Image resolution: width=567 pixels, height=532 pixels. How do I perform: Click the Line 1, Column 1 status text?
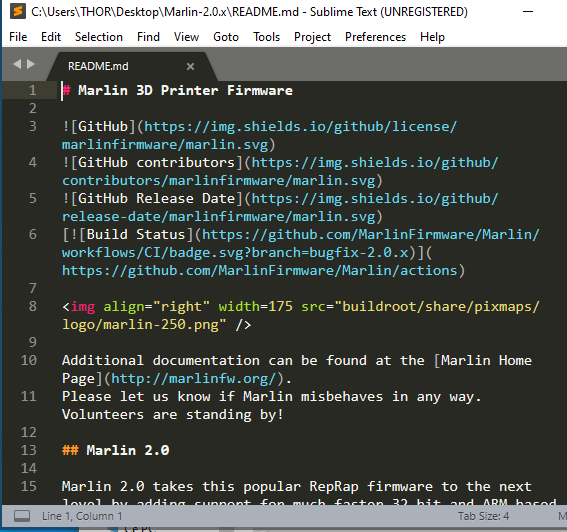point(82,516)
